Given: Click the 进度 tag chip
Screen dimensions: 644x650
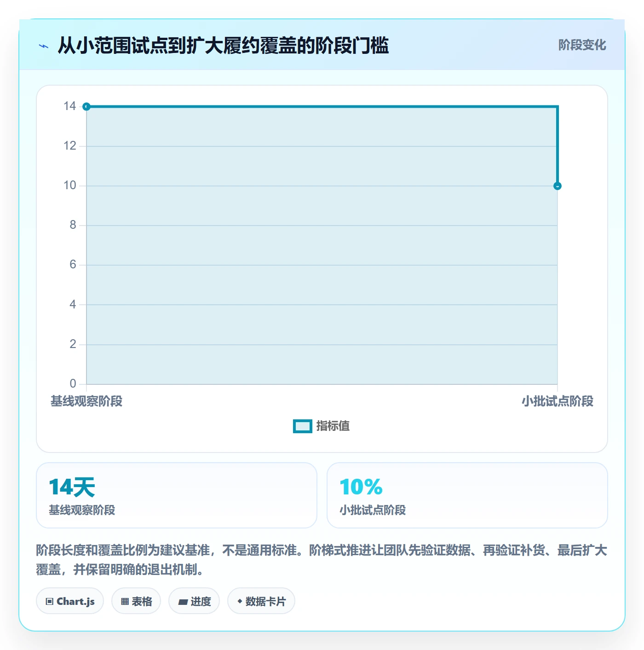Looking at the screenshot, I should coord(194,601).
